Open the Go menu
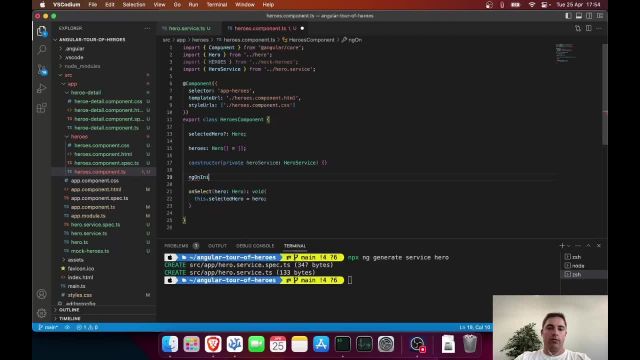This screenshot has width=640, height=360. point(177,4)
